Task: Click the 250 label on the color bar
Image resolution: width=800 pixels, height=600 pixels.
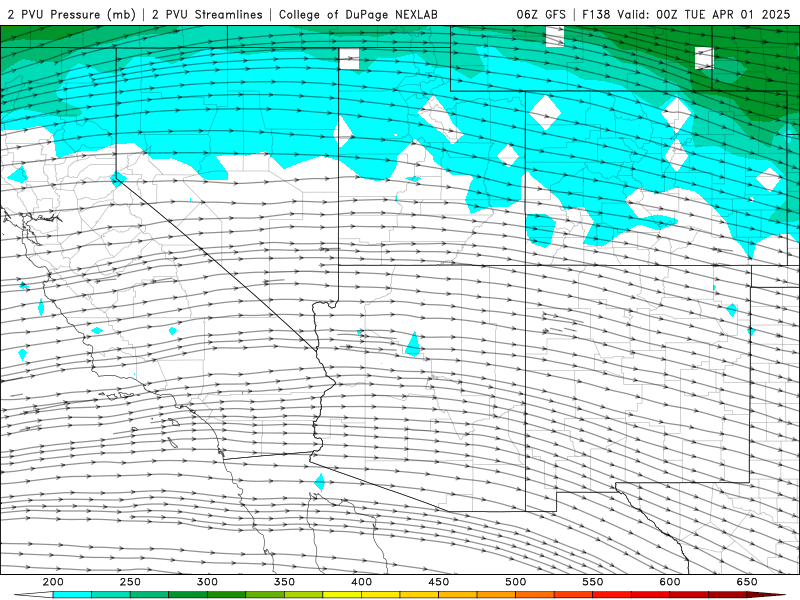Action: coord(130,582)
